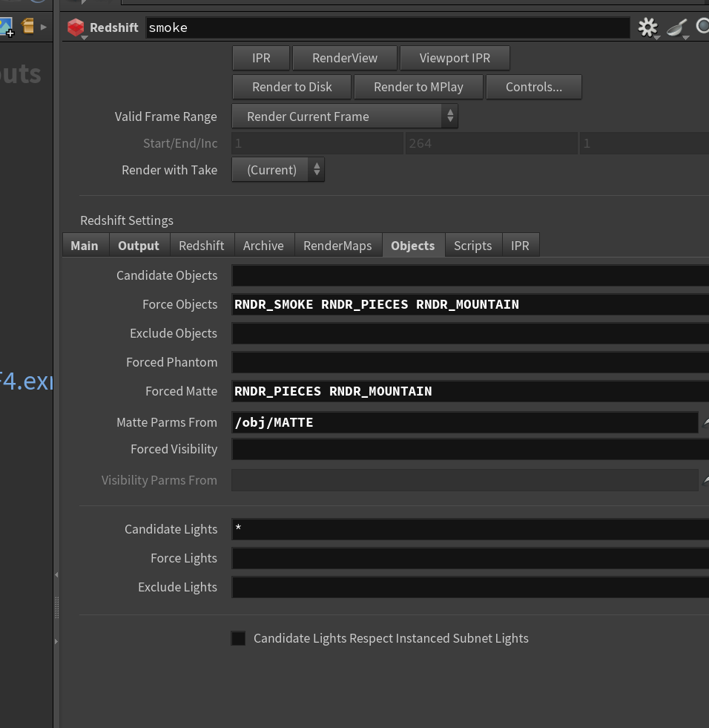The image size is (709, 728).
Task: Click the Exclude Lights label
Action: pos(177,587)
